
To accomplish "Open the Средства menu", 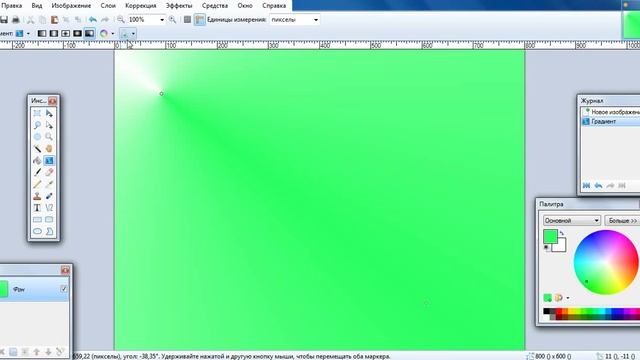I will click(215, 6).
